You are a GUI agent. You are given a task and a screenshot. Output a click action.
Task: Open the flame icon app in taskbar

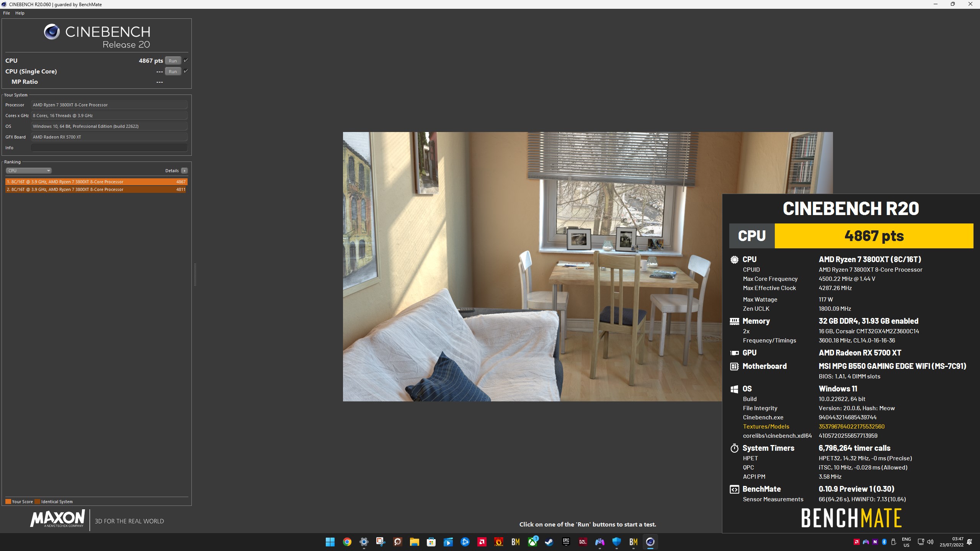[498, 542]
